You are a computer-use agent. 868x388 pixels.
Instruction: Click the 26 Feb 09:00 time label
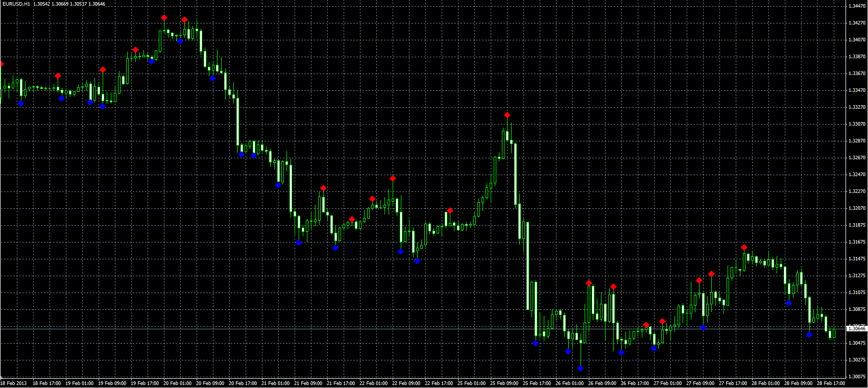[602, 383]
